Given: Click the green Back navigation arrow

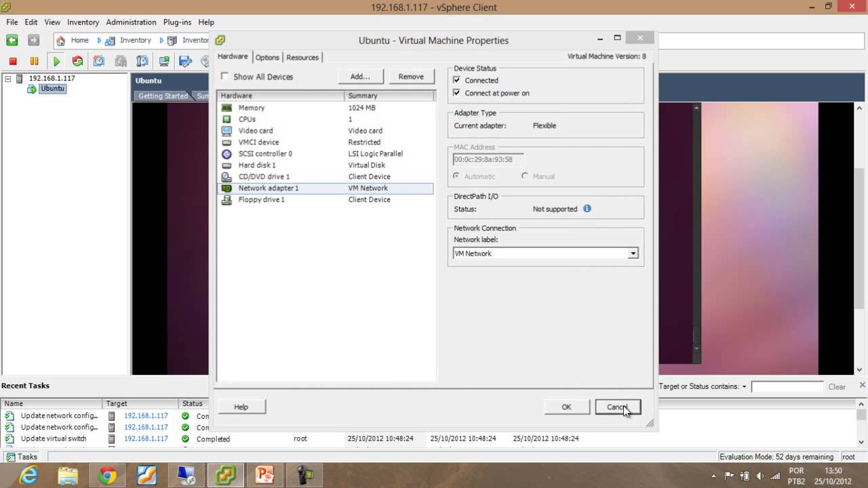Looking at the screenshot, I should (x=12, y=41).
